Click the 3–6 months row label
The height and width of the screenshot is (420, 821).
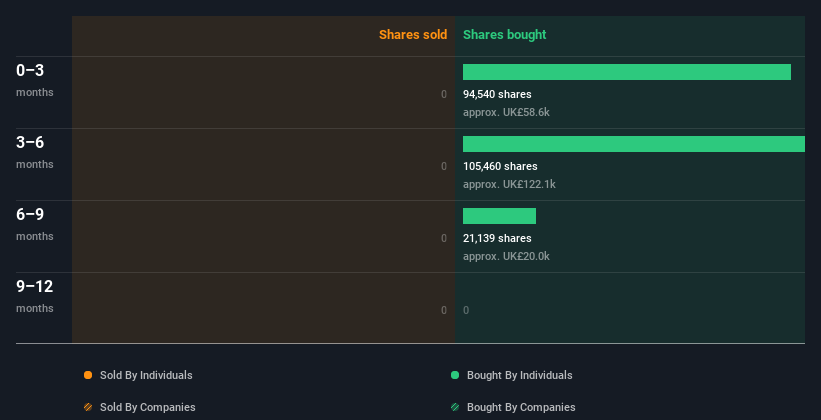[35, 152]
